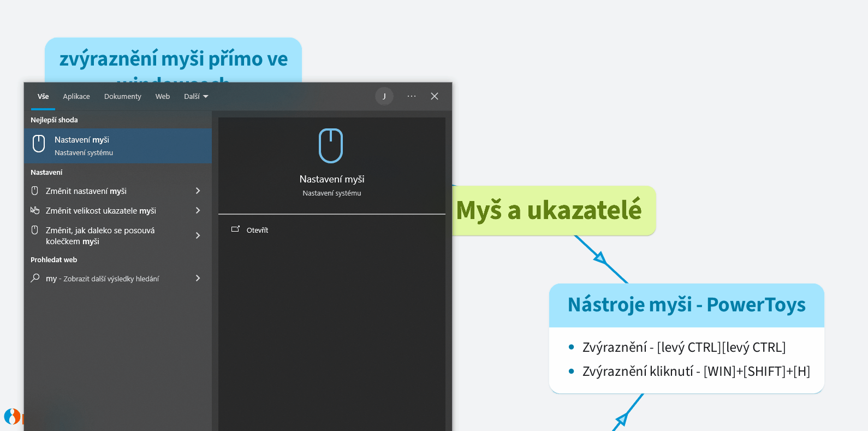The image size is (868, 431).
Task: Open user account avatar J
Action: click(x=384, y=96)
